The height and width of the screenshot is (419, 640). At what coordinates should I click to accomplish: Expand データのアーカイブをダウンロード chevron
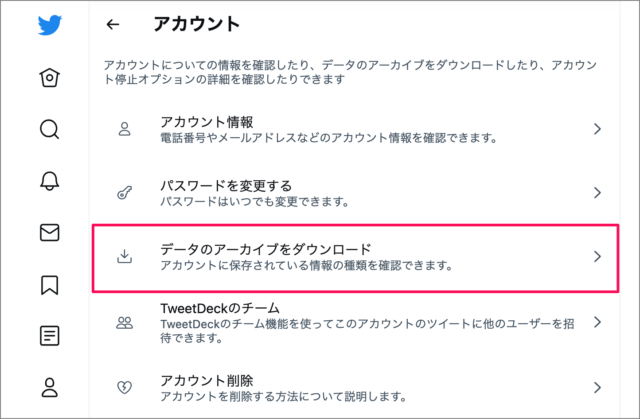coord(597,257)
